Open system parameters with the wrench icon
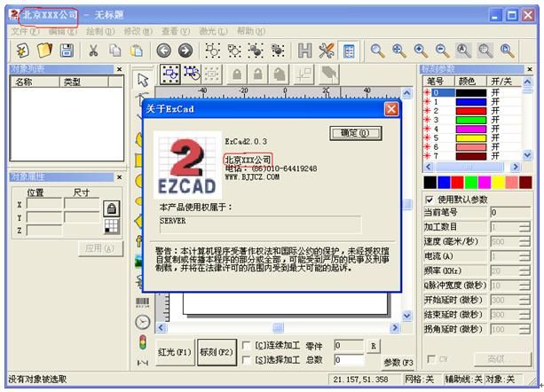The image size is (544, 392). tap(327, 51)
